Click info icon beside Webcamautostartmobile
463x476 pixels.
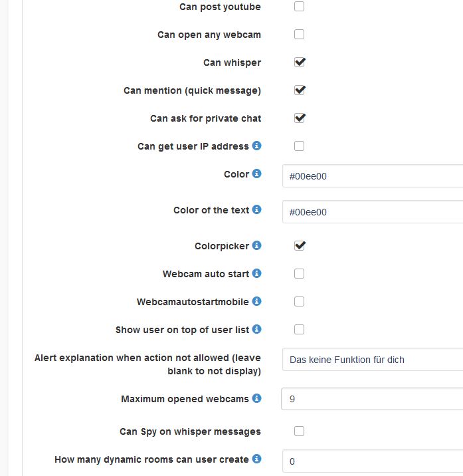coord(257,302)
